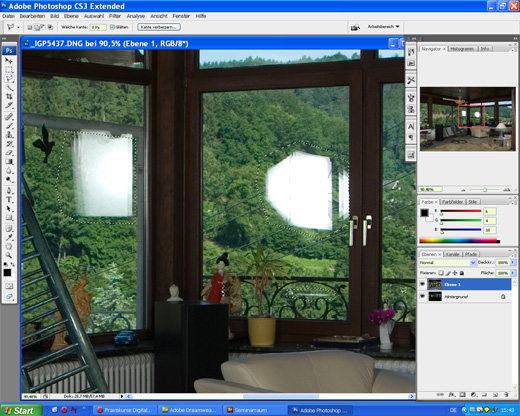Open the Datei menu
The height and width of the screenshot is (416, 520).
(8, 16)
